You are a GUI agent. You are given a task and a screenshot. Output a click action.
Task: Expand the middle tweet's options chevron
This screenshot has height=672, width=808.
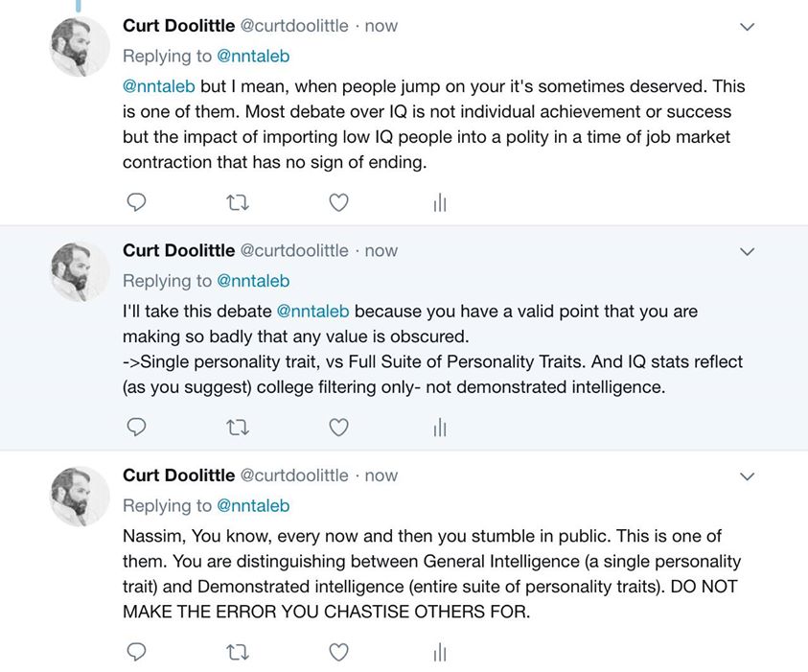(x=748, y=252)
